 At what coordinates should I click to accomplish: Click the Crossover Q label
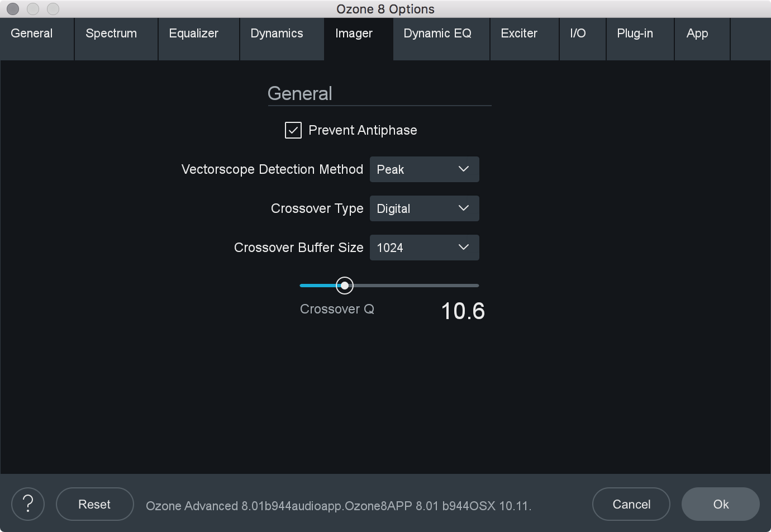click(x=337, y=309)
